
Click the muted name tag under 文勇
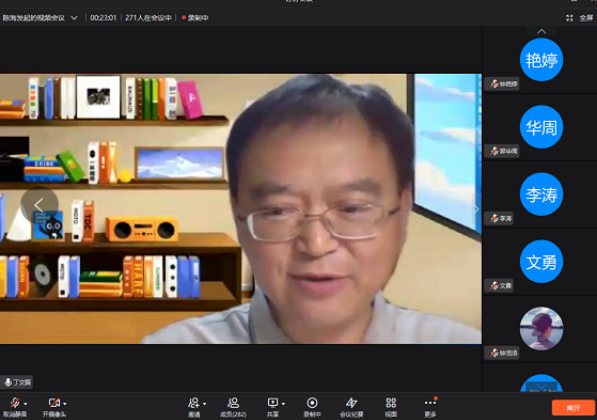[x=499, y=285]
